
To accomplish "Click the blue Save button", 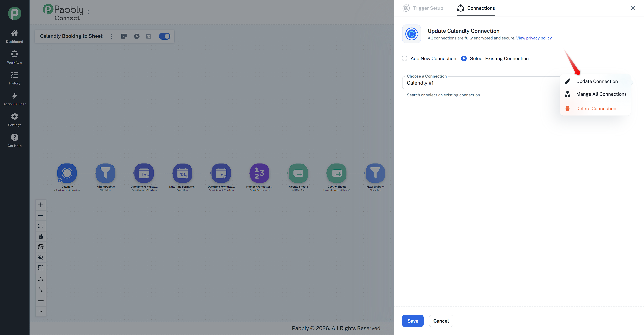I will (413, 321).
